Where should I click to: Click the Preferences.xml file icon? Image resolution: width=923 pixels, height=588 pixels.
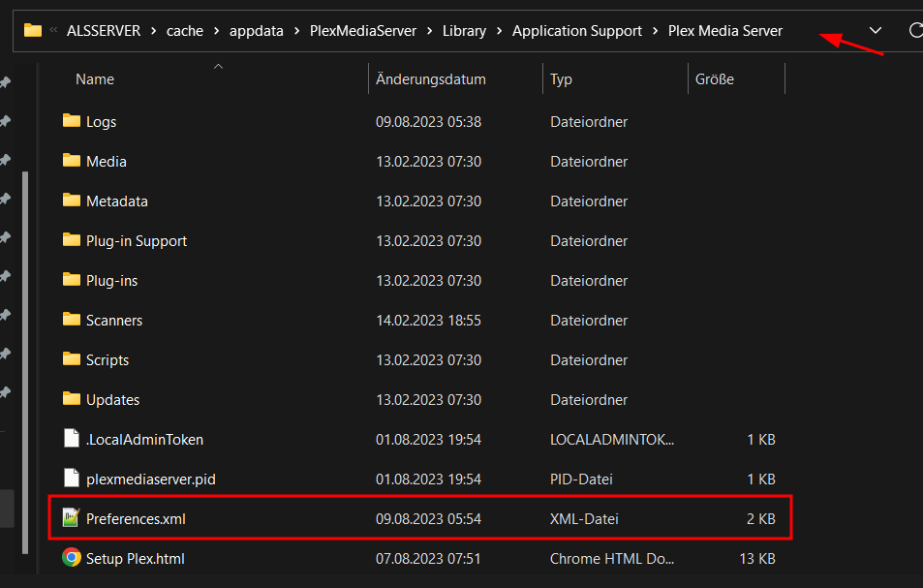pos(72,518)
